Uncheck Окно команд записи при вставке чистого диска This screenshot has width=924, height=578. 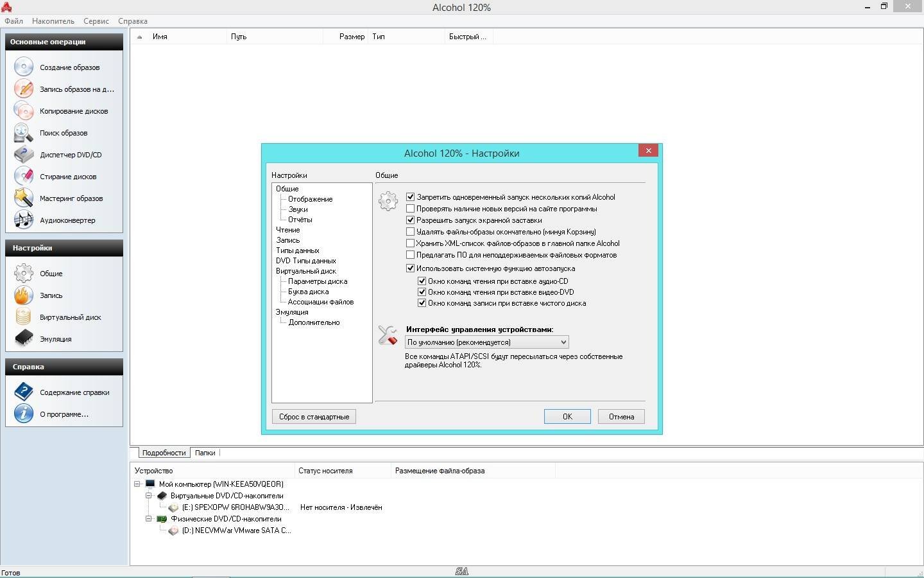tap(422, 303)
